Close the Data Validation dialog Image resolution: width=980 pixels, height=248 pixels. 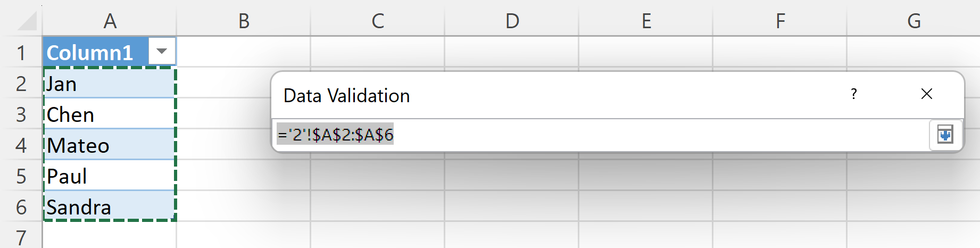tap(926, 94)
